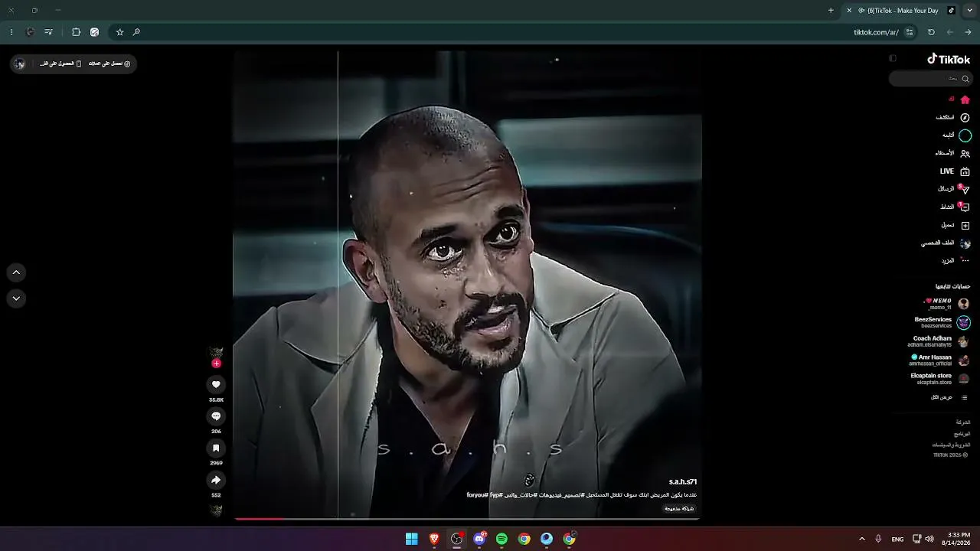The height and width of the screenshot is (551, 980).
Task: Click the TikTok logo
Action: coord(949,59)
